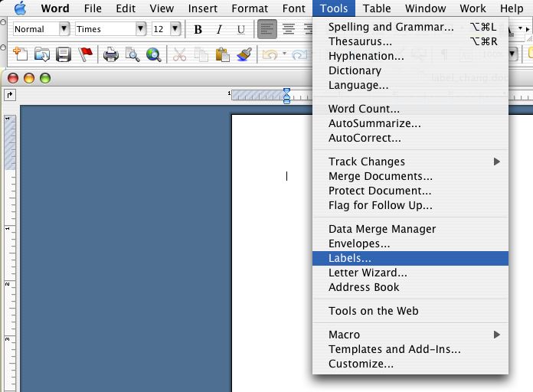Screen dimensions: 533x392
Task: Click the red close window button
Action: 13,78
